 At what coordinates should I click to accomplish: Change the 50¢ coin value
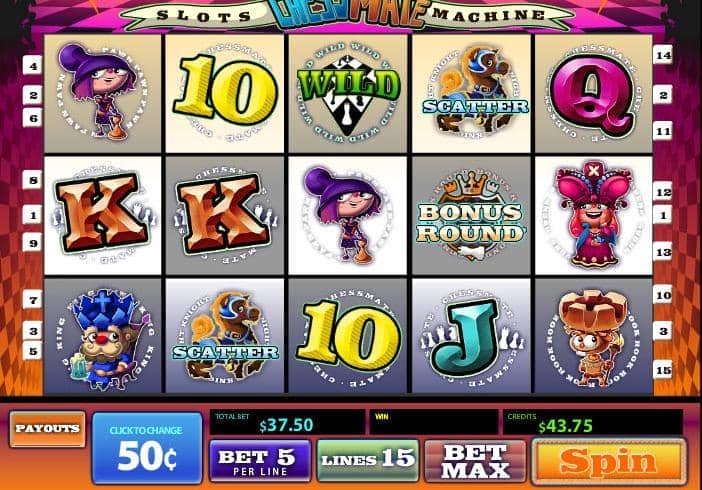pyautogui.click(x=147, y=448)
